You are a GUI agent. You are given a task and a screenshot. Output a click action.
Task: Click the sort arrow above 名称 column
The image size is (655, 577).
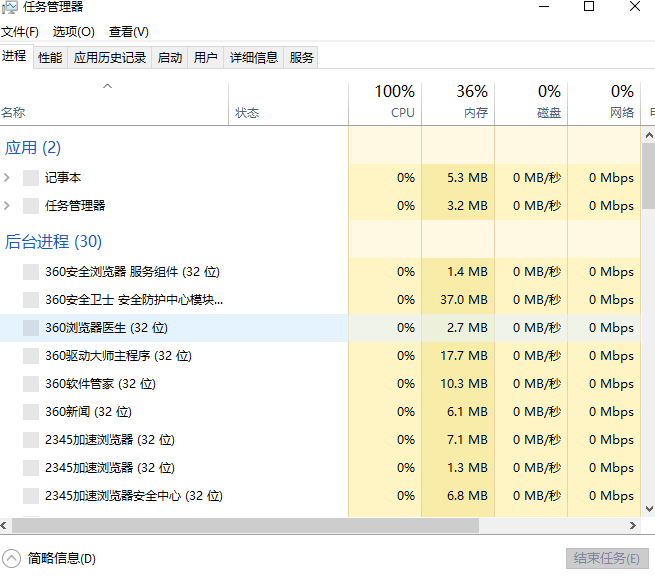pyautogui.click(x=107, y=86)
